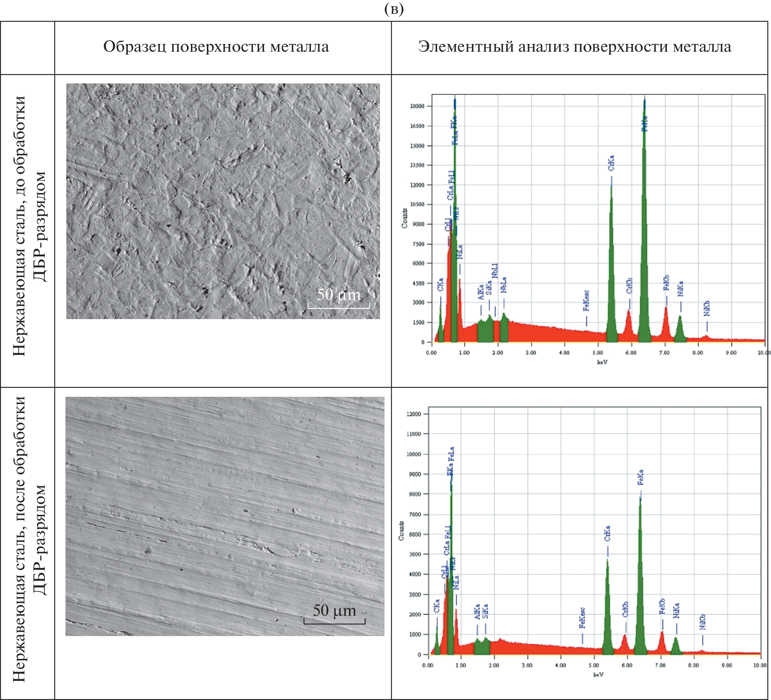771x700 pixels.
Task: Select the "Элементный анализ поверхности металла" header
Action: point(574,47)
